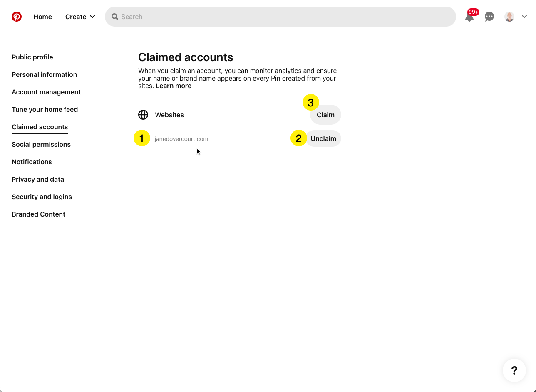Open Public profile settings
This screenshot has height=392, width=536.
tap(32, 57)
